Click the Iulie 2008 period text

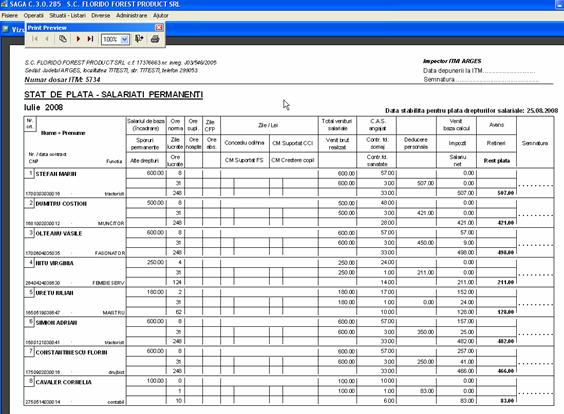click(44, 107)
